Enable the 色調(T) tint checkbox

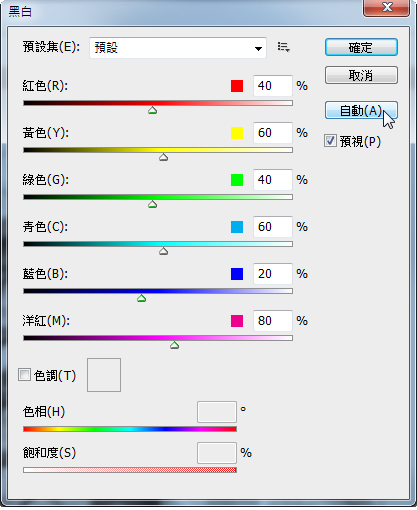[x=24, y=375]
